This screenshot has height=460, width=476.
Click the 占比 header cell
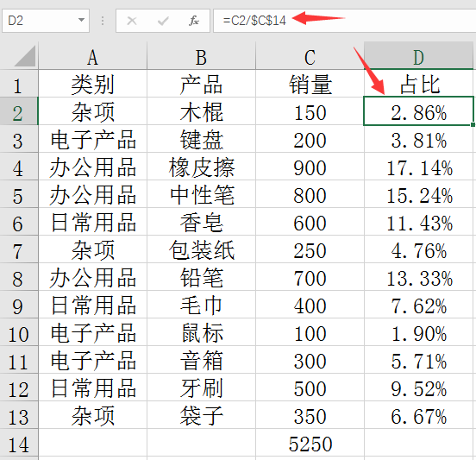418,84
